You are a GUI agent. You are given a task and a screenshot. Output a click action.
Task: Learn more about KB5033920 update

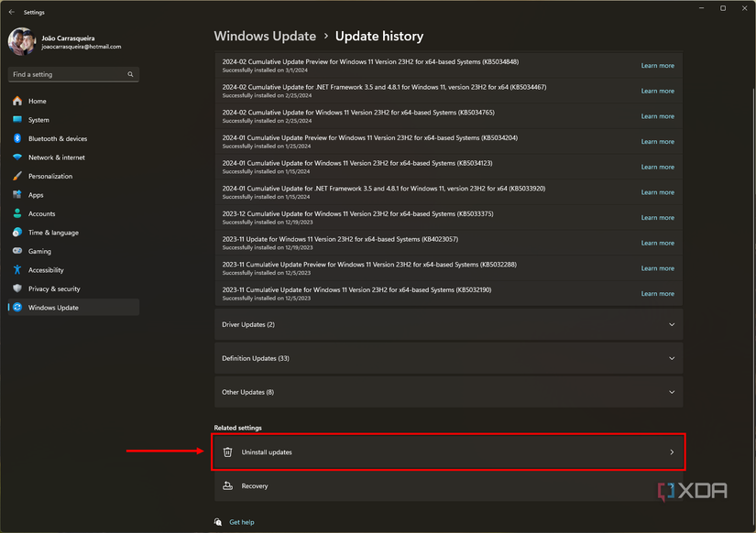[657, 192]
